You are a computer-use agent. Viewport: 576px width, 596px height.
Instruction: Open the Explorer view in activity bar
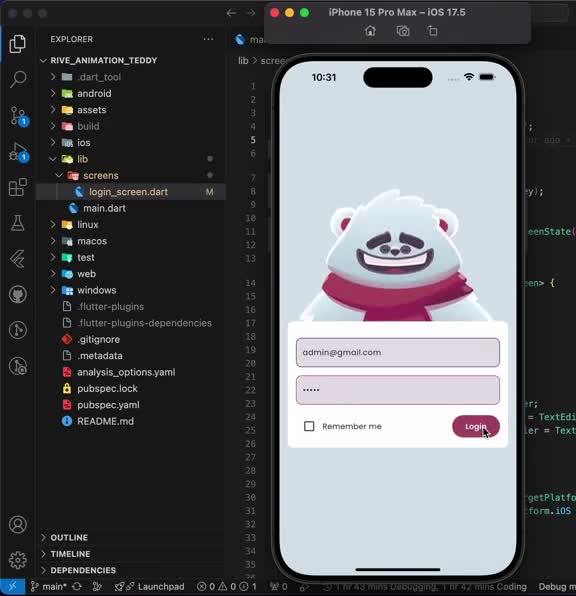17,44
